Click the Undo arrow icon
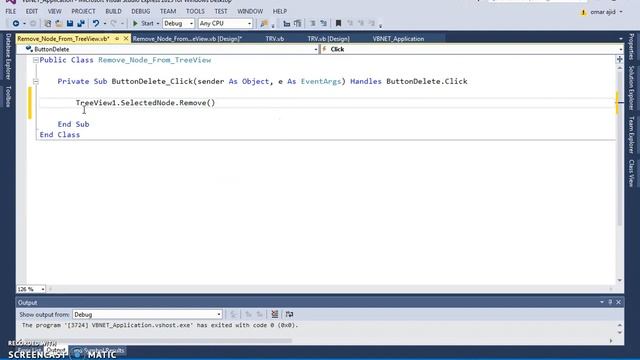Image resolution: width=640 pixels, height=360 pixels. click(x=96, y=24)
